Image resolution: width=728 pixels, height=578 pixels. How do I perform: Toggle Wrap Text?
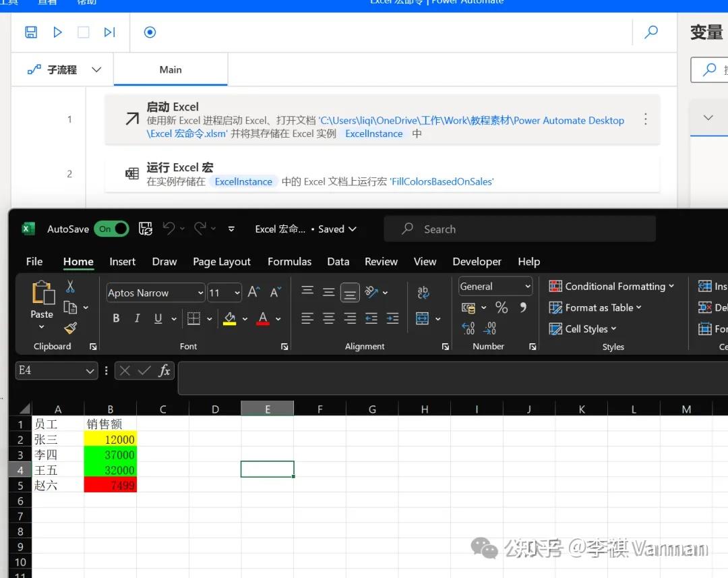(x=423, y=292)
